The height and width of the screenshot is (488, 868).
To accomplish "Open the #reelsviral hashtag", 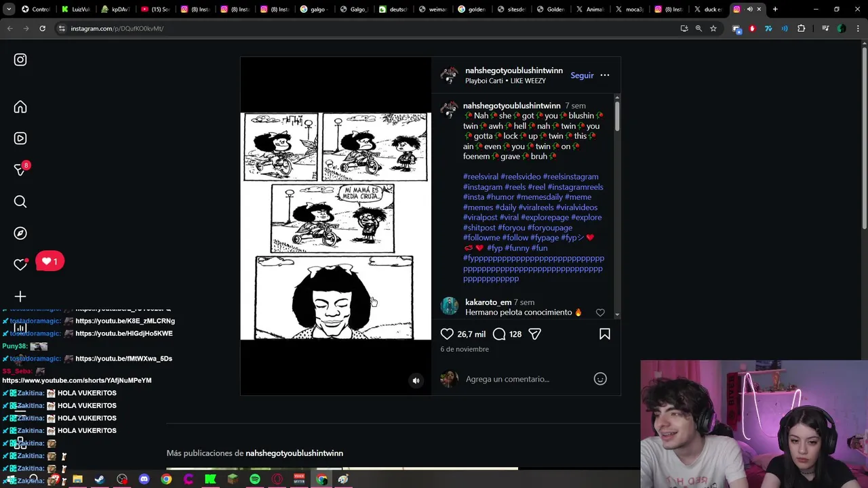I will pyautogui.click(x=481, y=177).
